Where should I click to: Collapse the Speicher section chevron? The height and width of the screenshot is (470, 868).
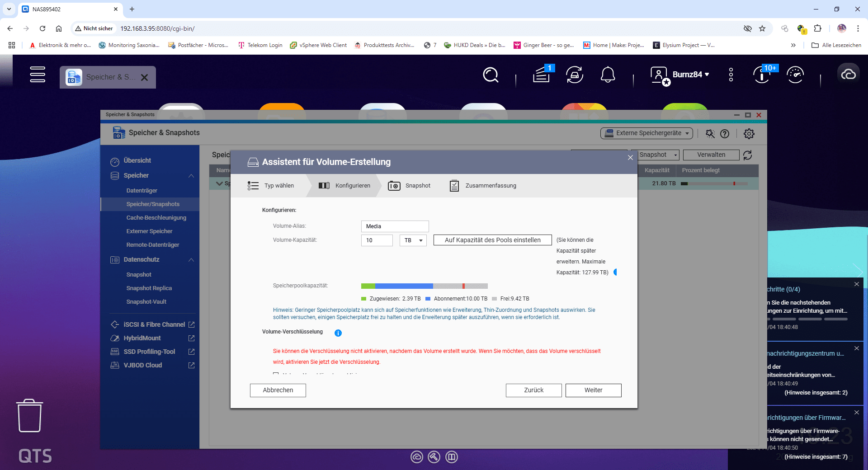191,176
